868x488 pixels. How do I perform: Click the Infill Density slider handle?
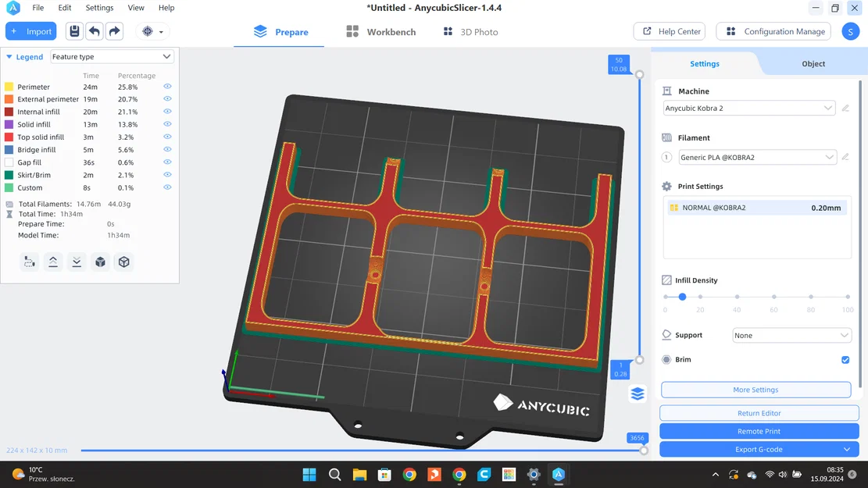point(682,297)
